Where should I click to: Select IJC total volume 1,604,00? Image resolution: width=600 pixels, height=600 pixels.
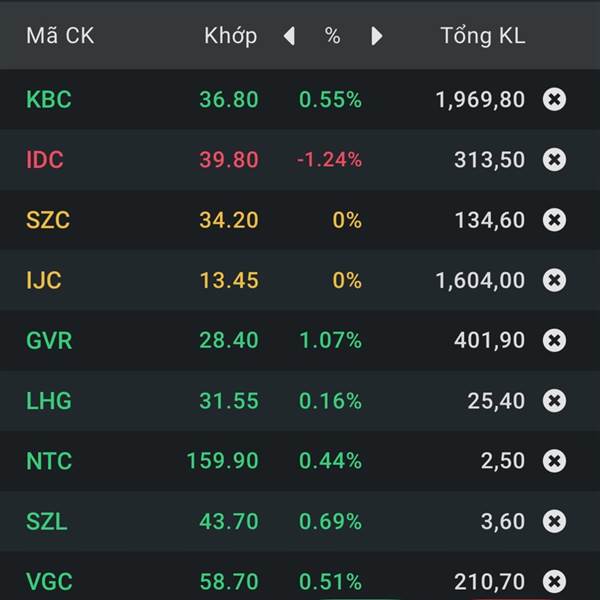(480, 280)
